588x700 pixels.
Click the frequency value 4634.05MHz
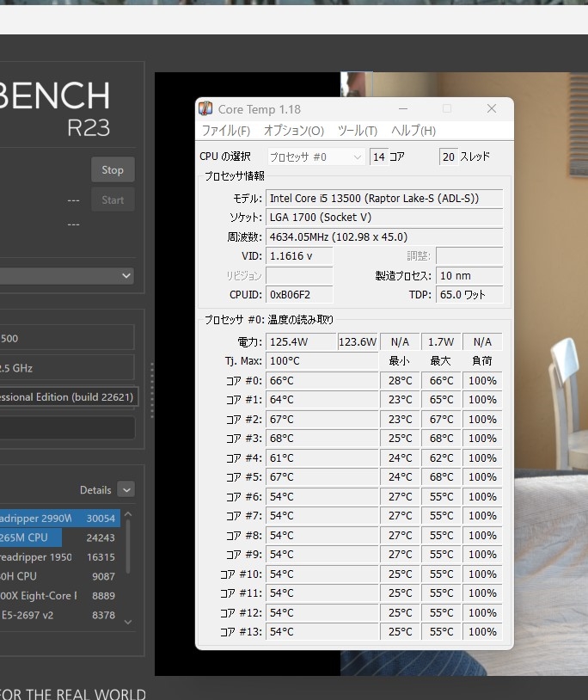click(384, 236)
